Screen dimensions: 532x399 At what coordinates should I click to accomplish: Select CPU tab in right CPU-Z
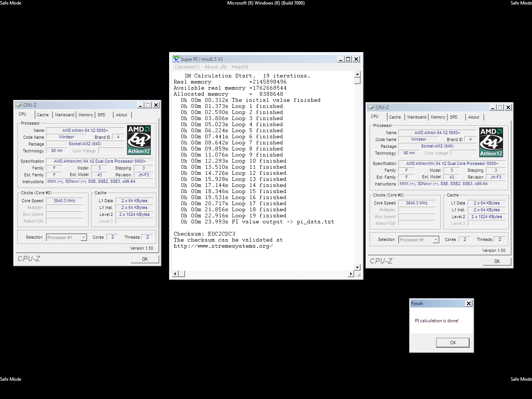point(378,117)
